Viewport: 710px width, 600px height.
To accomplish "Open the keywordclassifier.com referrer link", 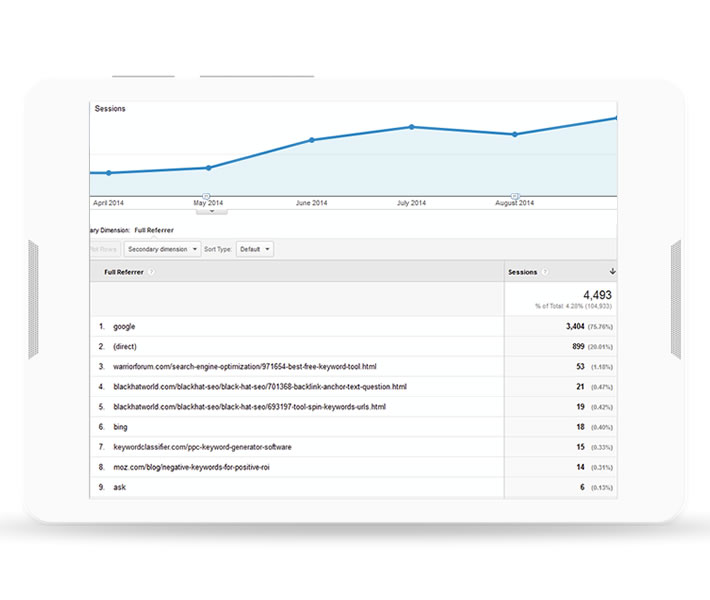I will [x=203, y=447].
